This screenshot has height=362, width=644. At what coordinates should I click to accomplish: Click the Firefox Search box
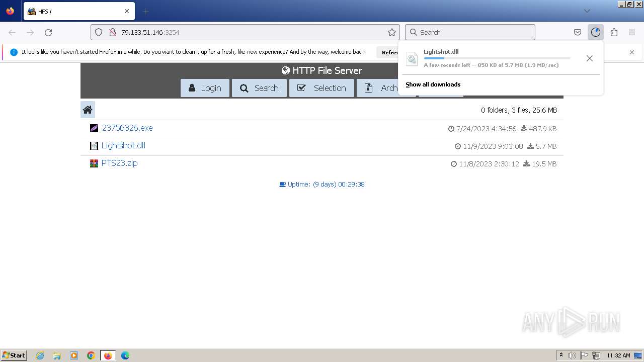pos(470,32)
